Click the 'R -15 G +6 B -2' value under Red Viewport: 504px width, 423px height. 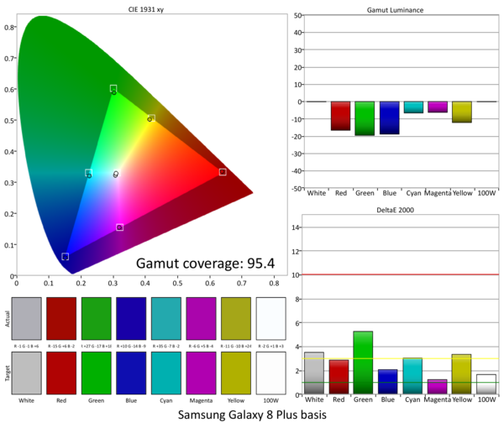(61, 347)
